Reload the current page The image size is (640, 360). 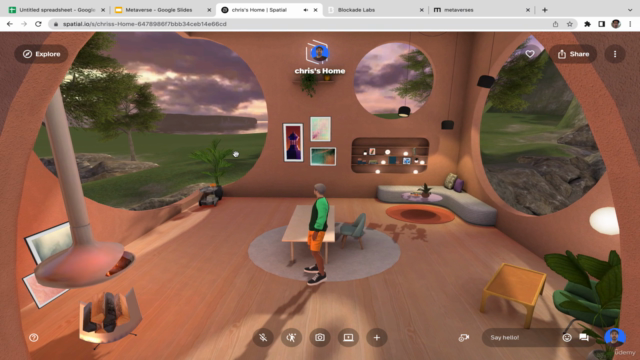coord(38,24)
